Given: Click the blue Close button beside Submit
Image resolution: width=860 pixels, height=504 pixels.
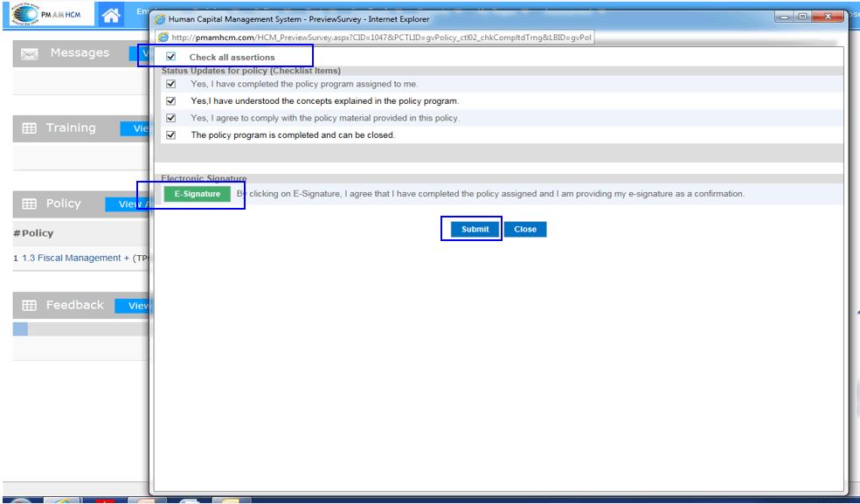Looking at the screenshot, I should pos(525,229).
